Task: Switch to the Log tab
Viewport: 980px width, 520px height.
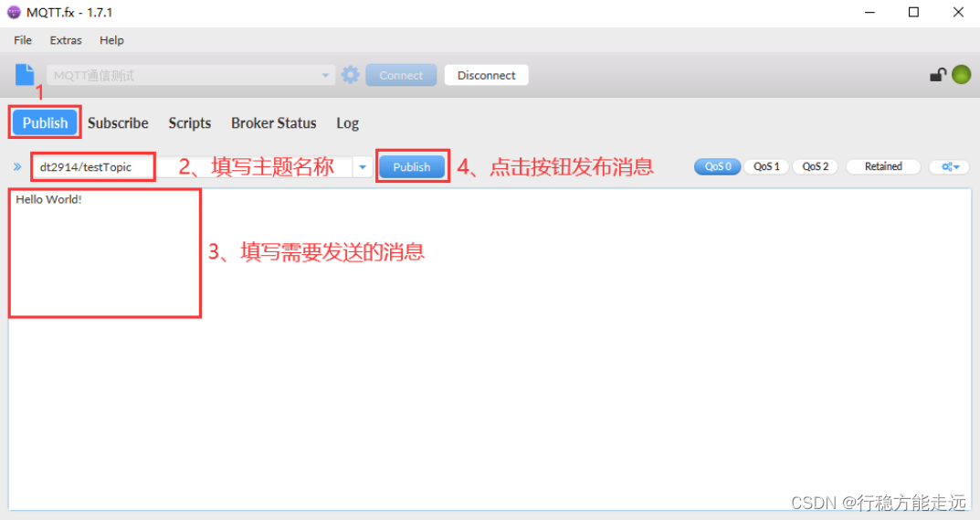Action: coord(347,122)
